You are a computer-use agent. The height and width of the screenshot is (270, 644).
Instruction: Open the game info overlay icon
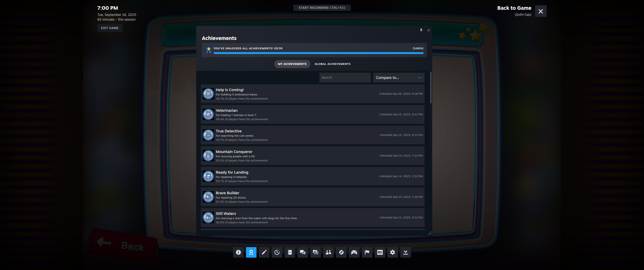(x=238, y=252)
